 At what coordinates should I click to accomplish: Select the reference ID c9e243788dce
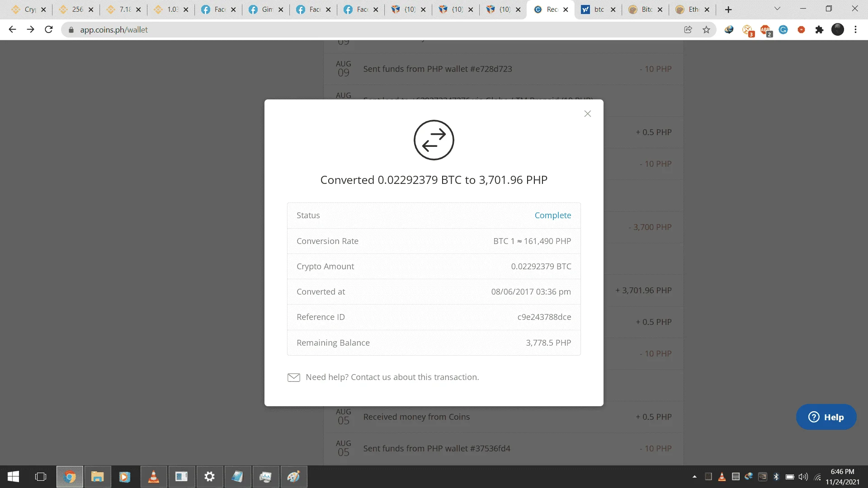(x=544, y=317)
